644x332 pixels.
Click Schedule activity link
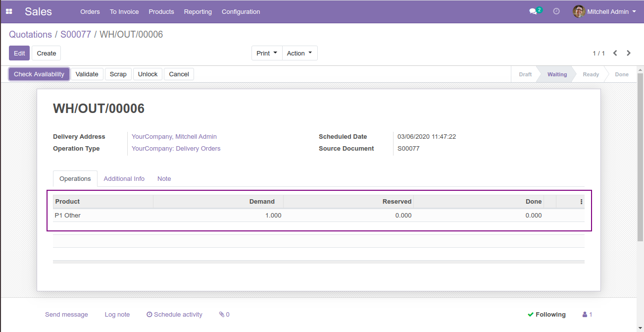coord(175,315)
